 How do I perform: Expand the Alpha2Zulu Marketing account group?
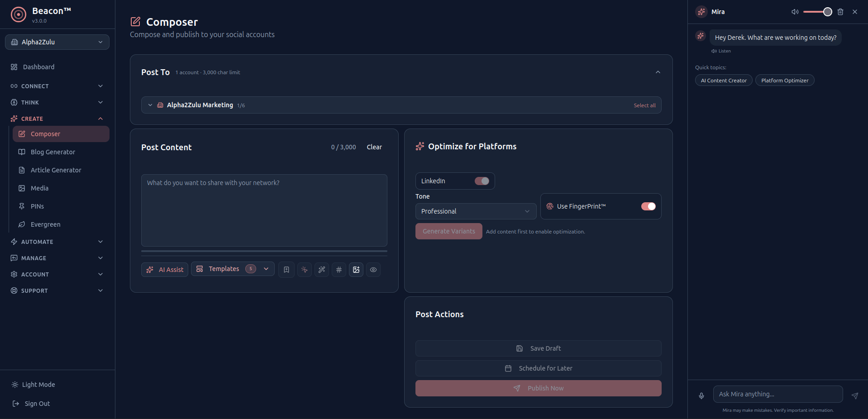[x=150, y=105]
